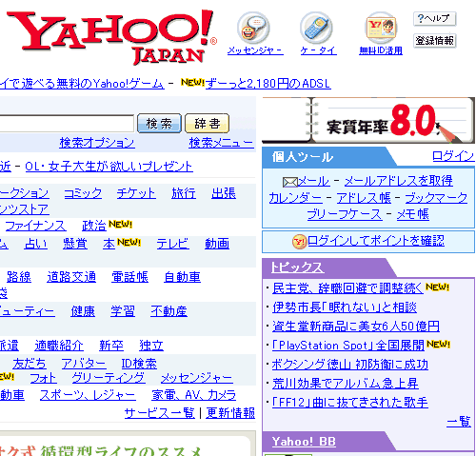The height and width of the screenshot is (456, 476).
Task: Open the 更新情報 link
Action: click(230, 413)
